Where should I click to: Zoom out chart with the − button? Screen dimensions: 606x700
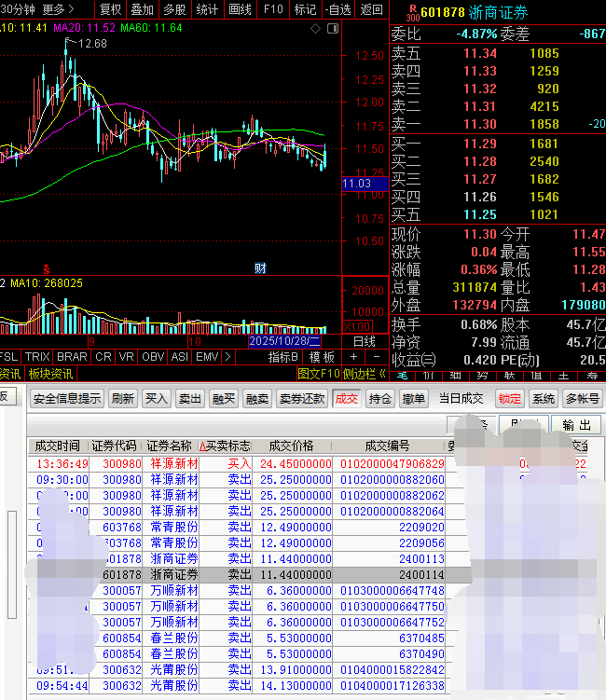[x=377, y=357]
